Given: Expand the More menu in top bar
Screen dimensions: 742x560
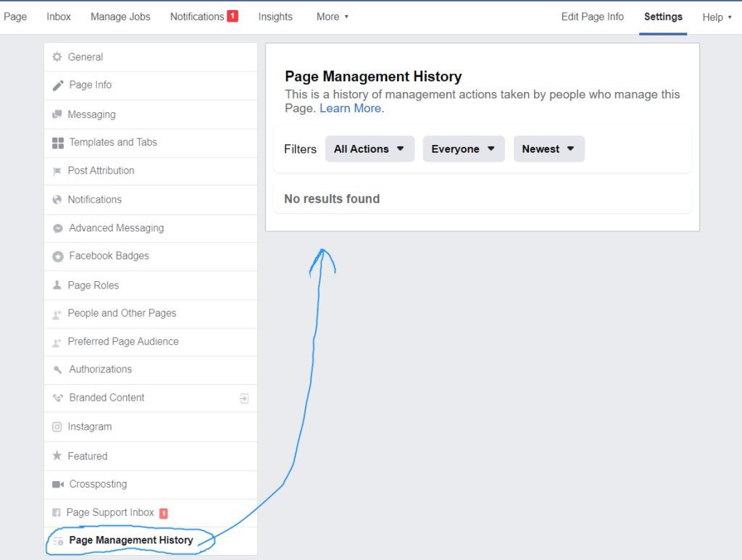Looking at the screenshot, I should 332,17.
